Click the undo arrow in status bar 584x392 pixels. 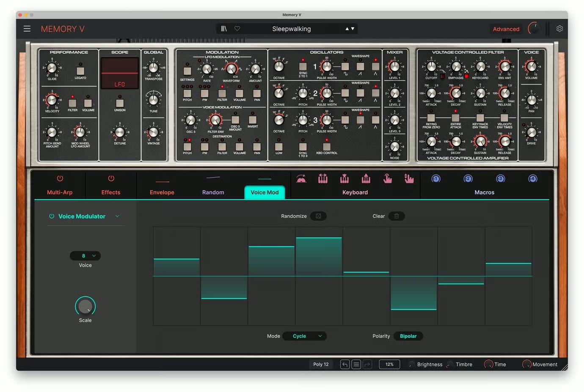point(345,365)
